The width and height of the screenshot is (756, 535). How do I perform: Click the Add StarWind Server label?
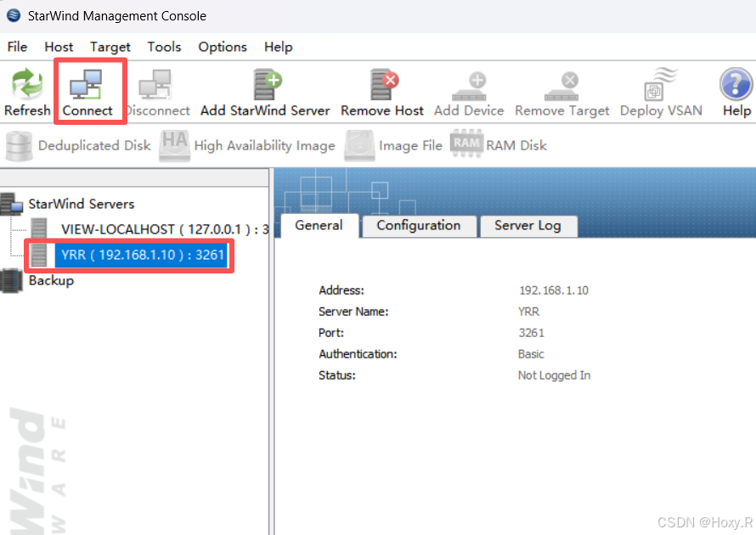[265, 111]
